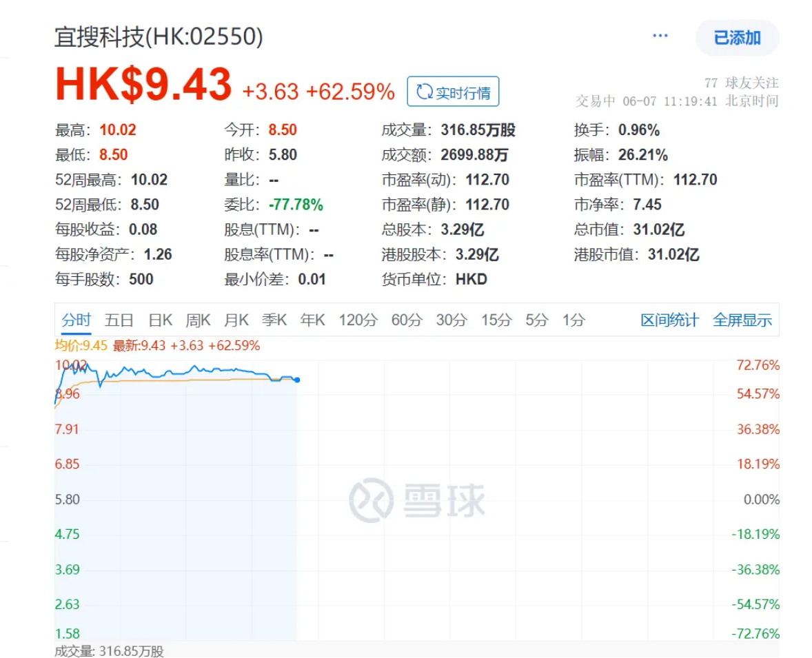Switch to the 五日 chart tab
The image size is (812, 658).
click(119, 320)
